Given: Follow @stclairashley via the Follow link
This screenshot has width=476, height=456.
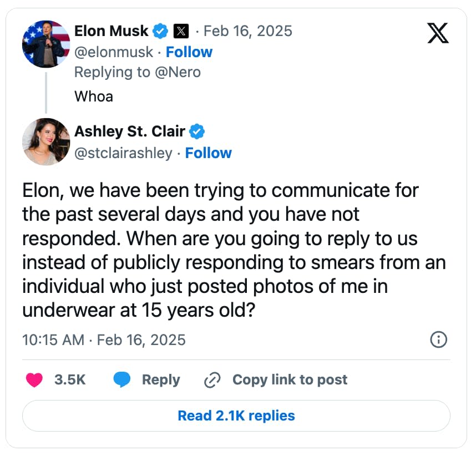Looking at the screenshot, I should 209,153.
